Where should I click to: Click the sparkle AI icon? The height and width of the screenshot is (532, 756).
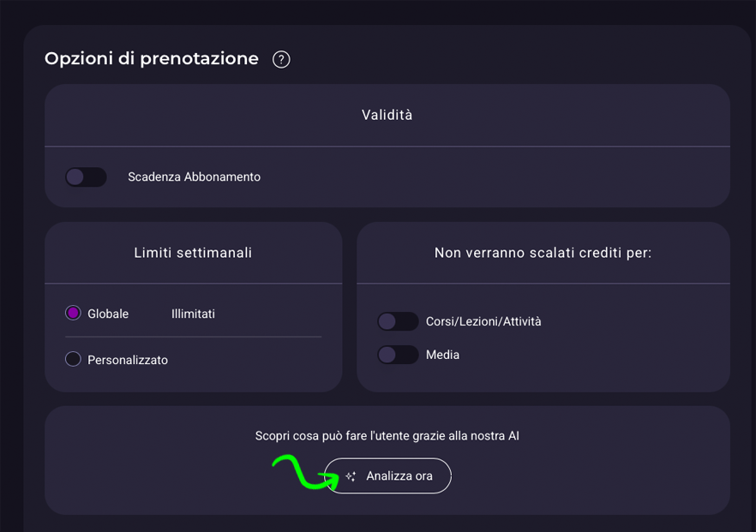click(x=351, y=476)
